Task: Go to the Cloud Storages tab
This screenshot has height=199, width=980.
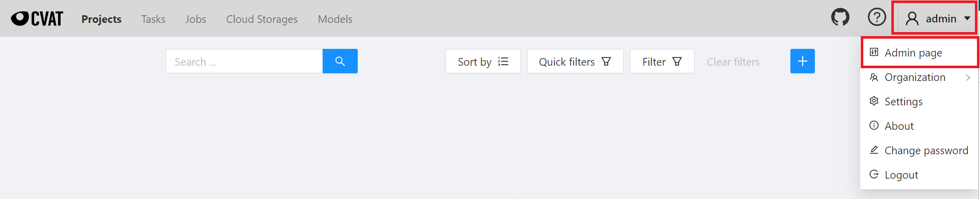Action: pyautogui.click(x=262, y=19)
